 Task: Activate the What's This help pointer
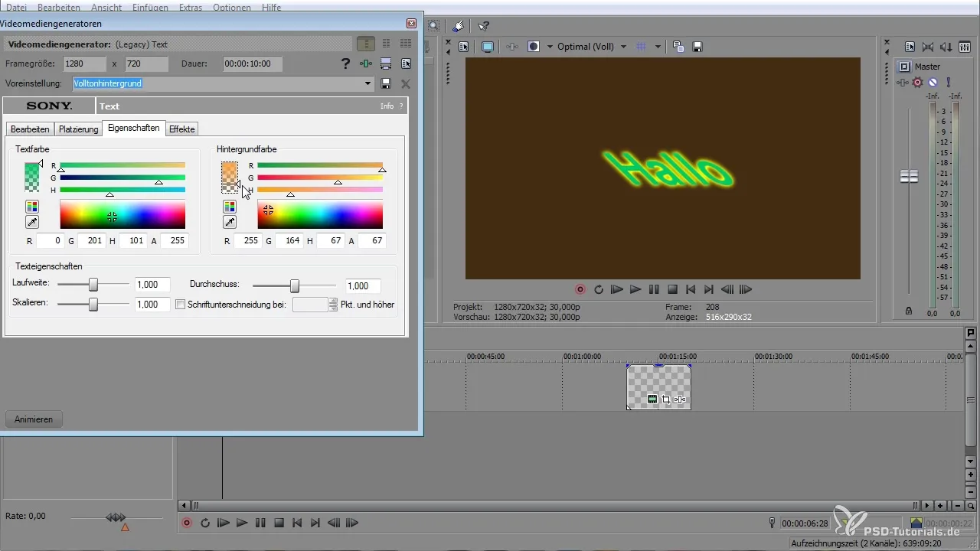click(483, 26)
